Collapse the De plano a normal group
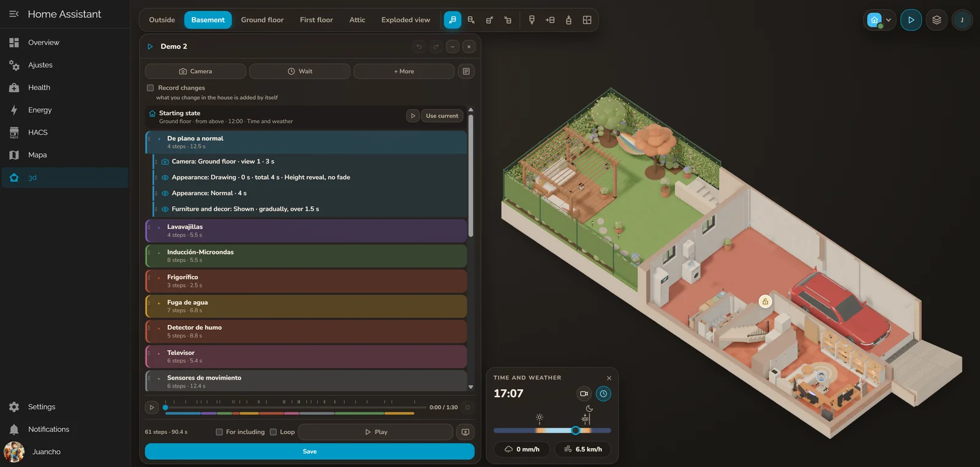The width and height of the screenshot is (980, 467). pos(159,139)
